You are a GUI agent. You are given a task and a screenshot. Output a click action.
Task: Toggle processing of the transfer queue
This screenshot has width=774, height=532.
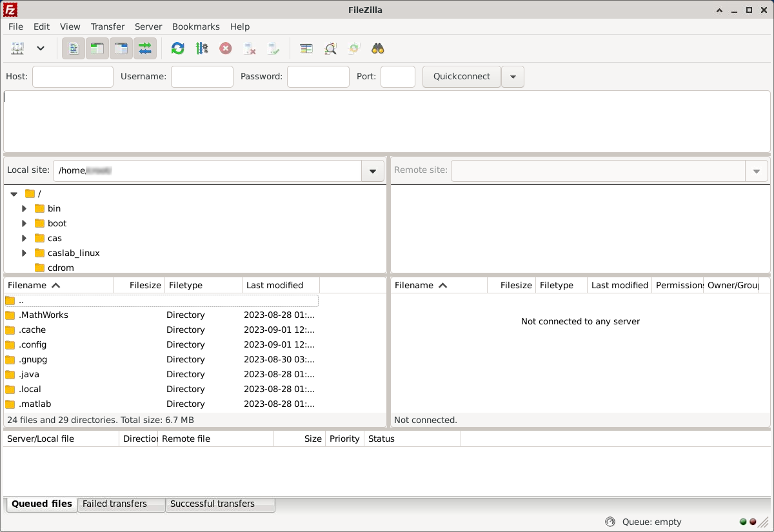202,48
